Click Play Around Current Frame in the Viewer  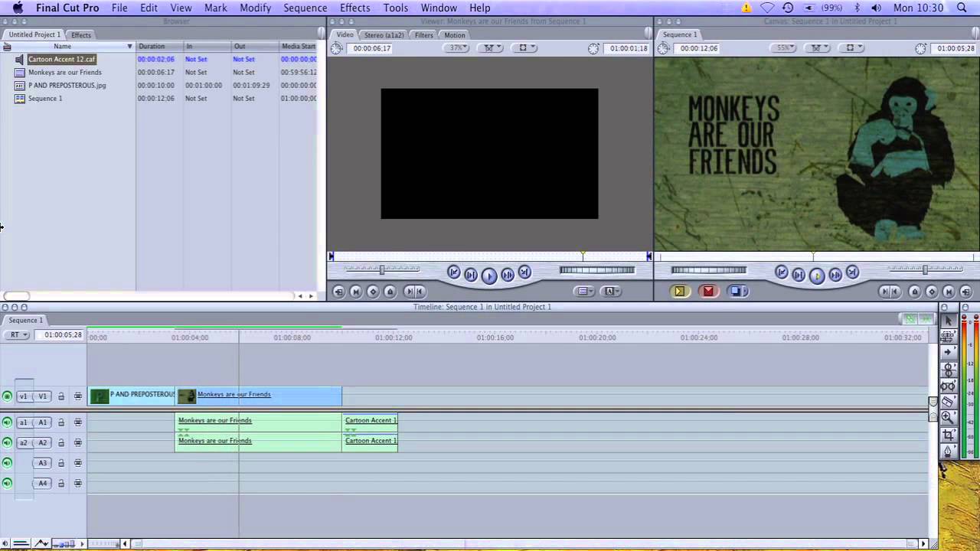pos(507,275)
